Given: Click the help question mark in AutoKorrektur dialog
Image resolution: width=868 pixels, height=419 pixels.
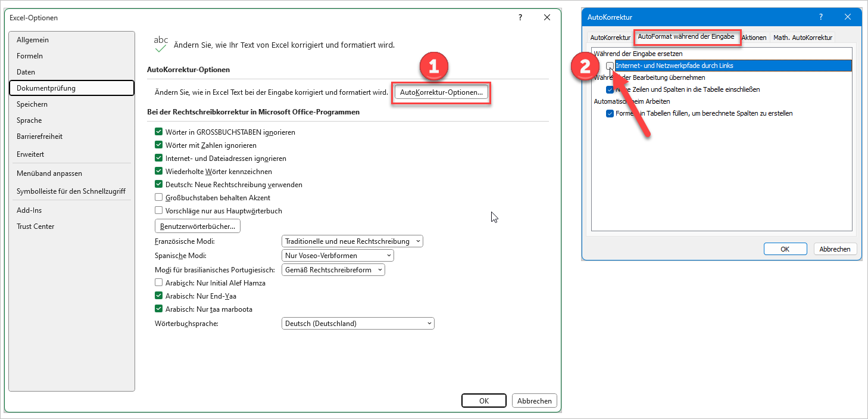Looking at the screenshot, I should coord(821,17).
